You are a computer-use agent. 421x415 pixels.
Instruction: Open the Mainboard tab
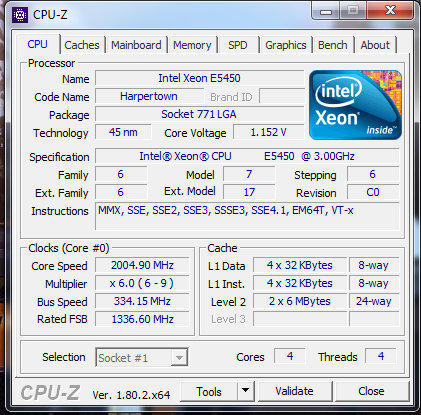tap(136, 45)
